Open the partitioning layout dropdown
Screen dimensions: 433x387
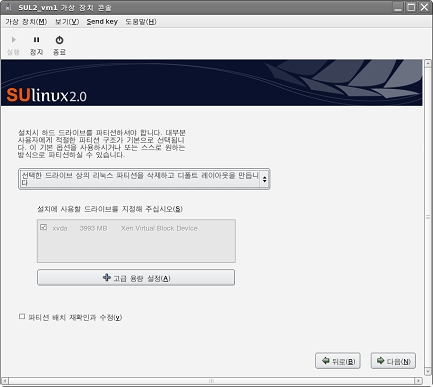[144, 179]
